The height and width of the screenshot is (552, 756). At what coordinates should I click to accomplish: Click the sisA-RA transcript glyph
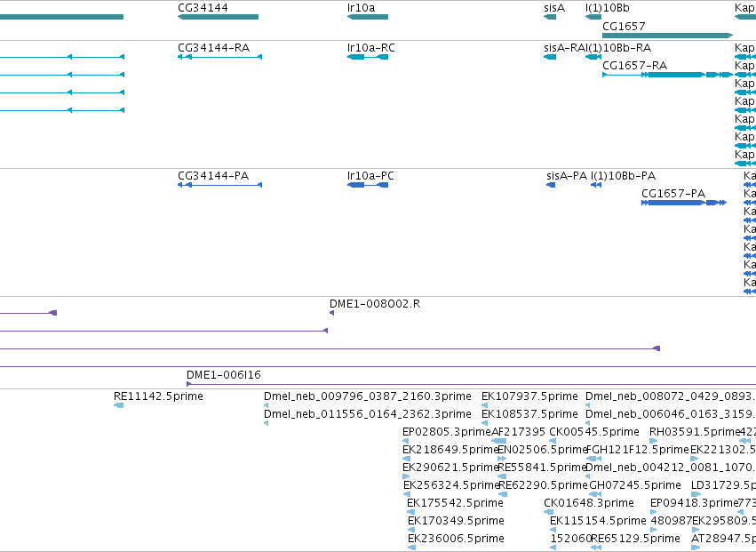(550, 57)
